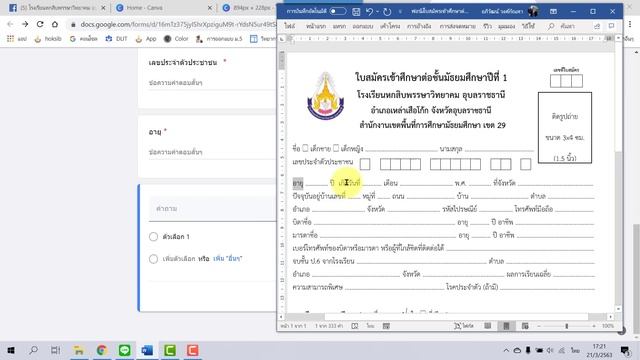Screen dimensions: 640x360
Task: Click the Save icon in Word title bar
Action: tap(356, 11)
